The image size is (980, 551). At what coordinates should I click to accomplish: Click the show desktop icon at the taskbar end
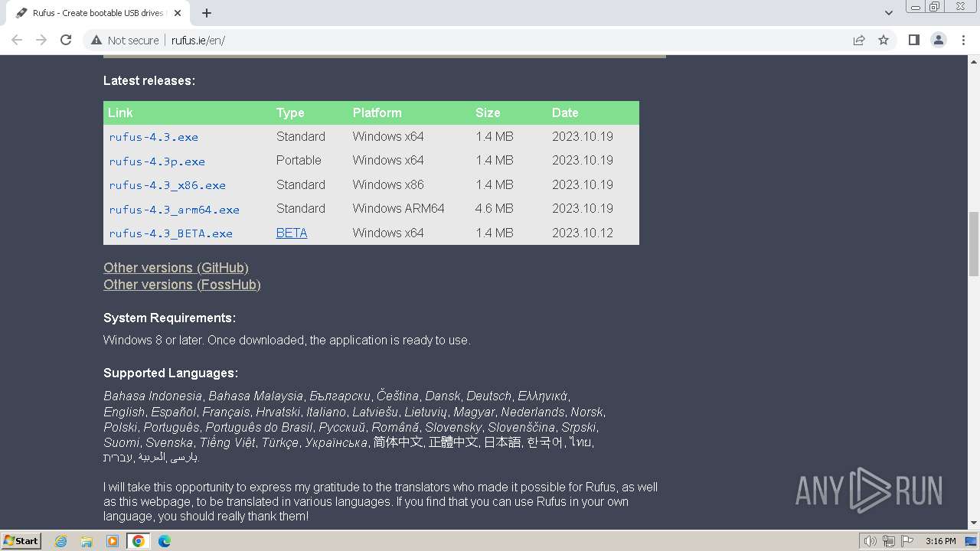pyautogui.click(x=972, y=541)
